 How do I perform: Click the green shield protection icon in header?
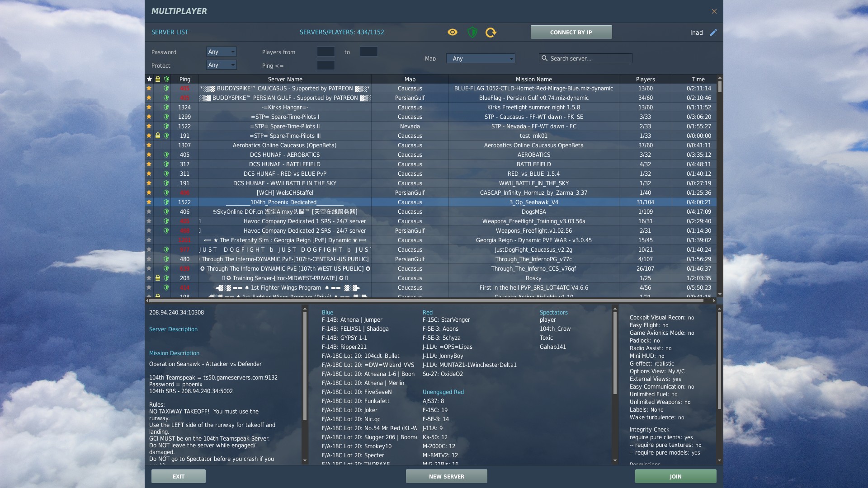(472, 32)
